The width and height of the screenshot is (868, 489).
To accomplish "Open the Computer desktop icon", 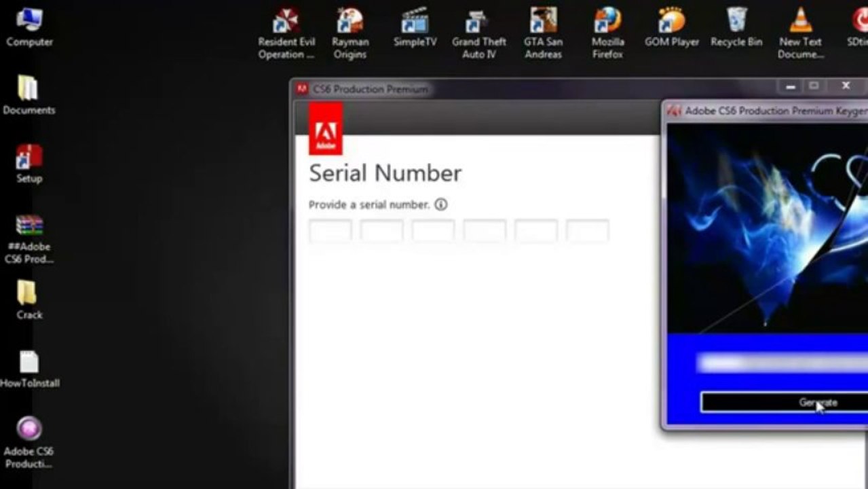I will click(x=29, y=26).
